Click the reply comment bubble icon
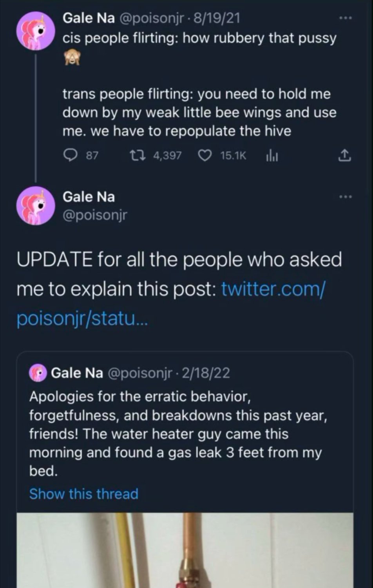 [70, 156]
